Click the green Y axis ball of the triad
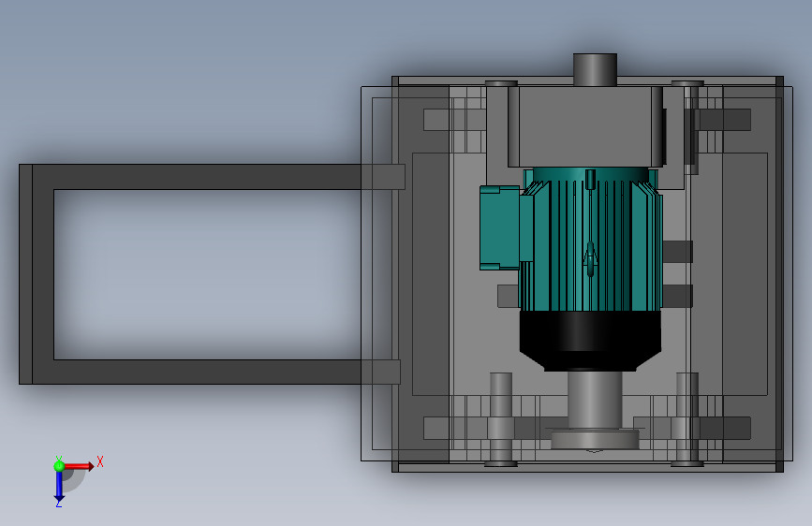This screenshot has height=526, width=812. pos(59,466)
